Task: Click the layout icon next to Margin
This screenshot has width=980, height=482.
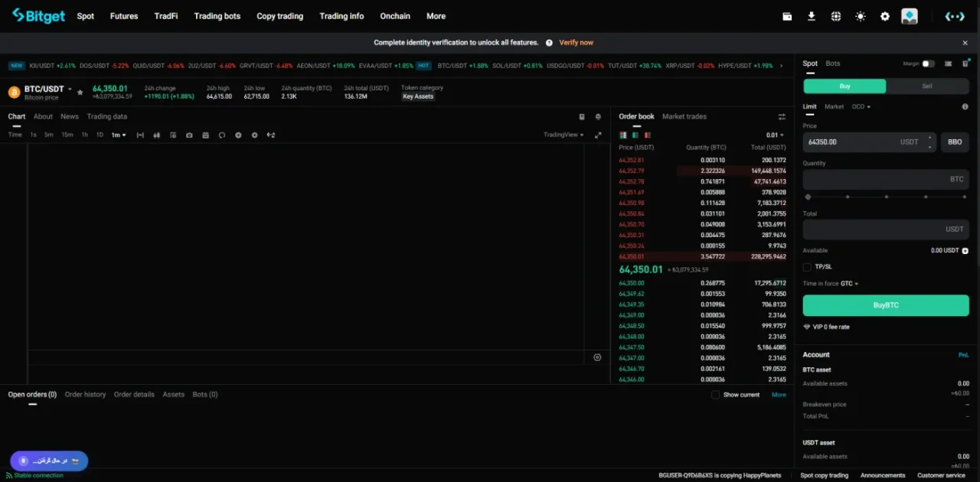Action: point(948,64)
